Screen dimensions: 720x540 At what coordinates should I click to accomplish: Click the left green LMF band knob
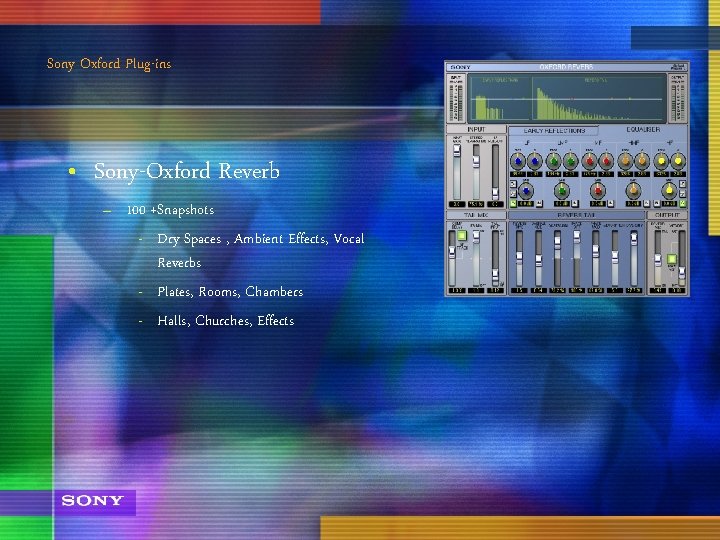pos(554,161)
